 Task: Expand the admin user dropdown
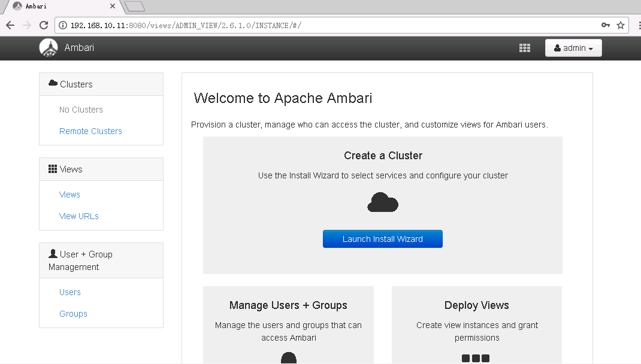pos(573,48)
